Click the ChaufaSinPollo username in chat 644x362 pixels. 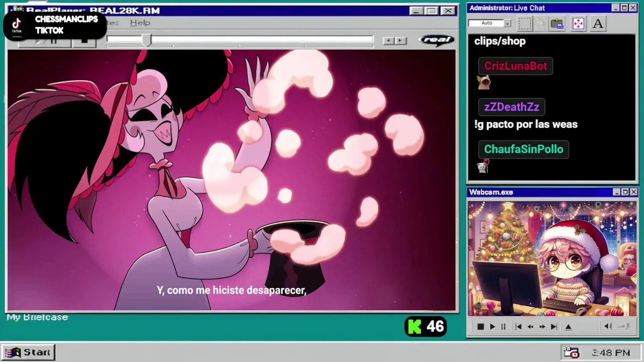[x=523, y=149]
